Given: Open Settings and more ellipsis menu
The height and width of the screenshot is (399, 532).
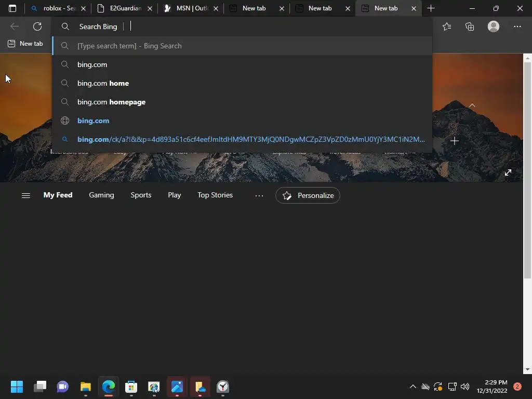Looking at the screenshot, I should tap(517, 26).
